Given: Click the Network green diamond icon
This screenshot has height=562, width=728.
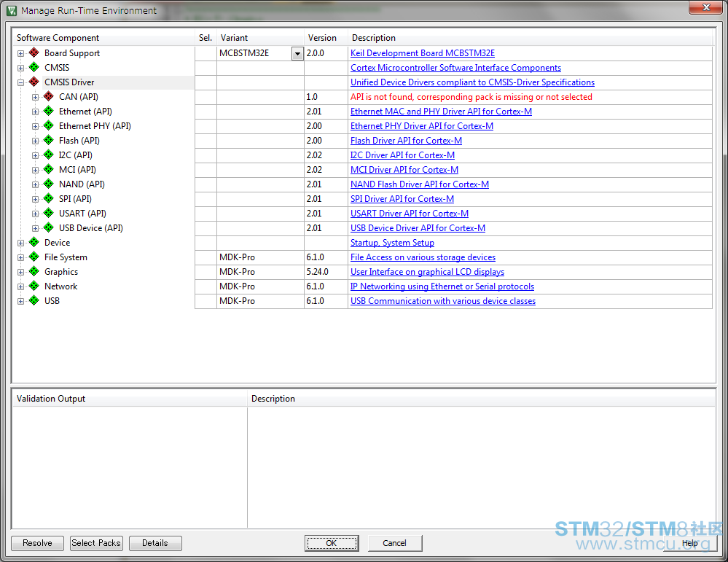Looking at the screenshot, I should coord(34,286).
